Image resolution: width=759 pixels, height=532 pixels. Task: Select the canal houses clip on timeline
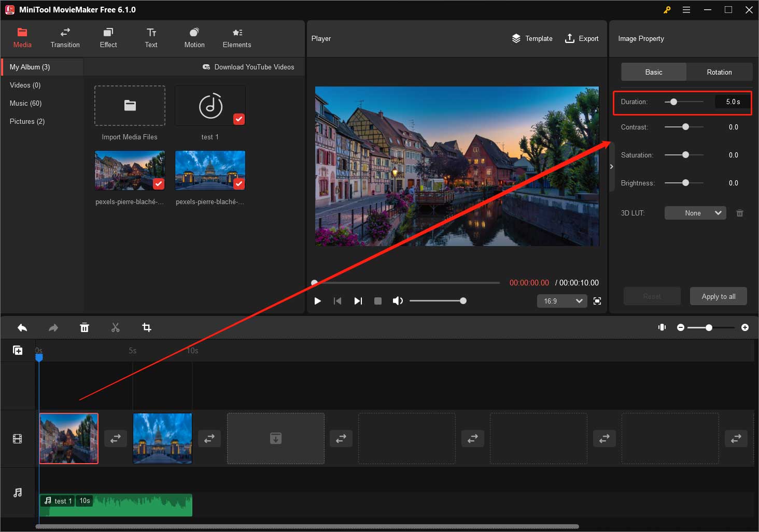(x=69, y=438)
